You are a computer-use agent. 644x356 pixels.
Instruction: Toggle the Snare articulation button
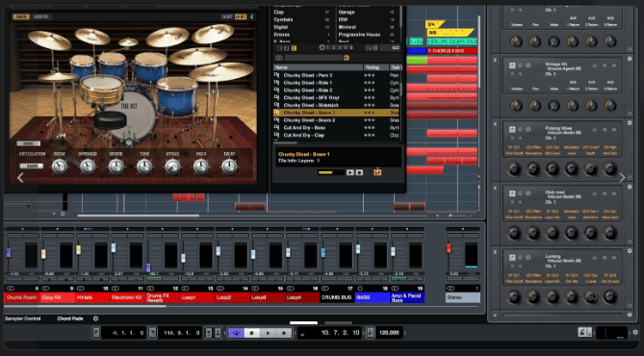pyautogui.click(x=31, y=165)
